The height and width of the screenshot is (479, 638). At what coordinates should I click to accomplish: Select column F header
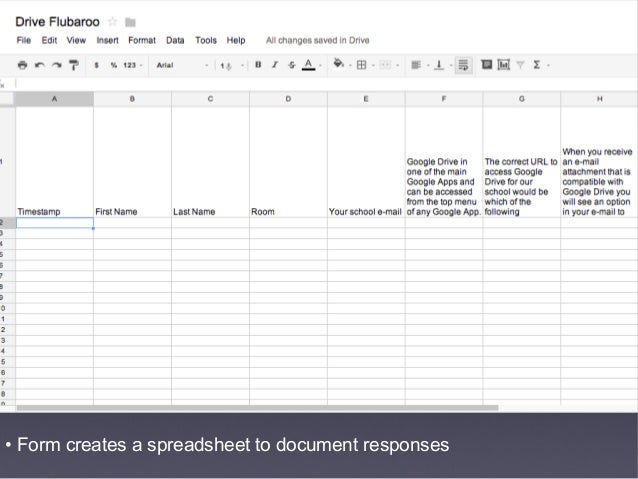[444, 99]
